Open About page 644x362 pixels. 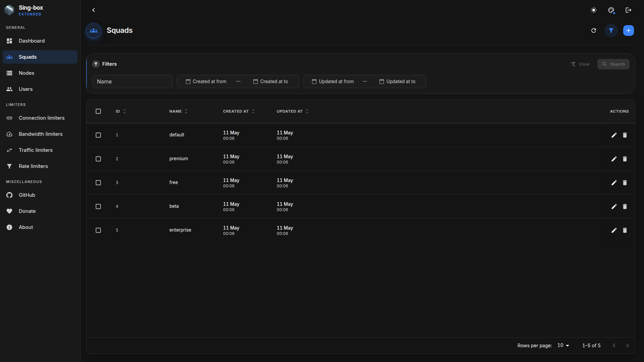40,227
